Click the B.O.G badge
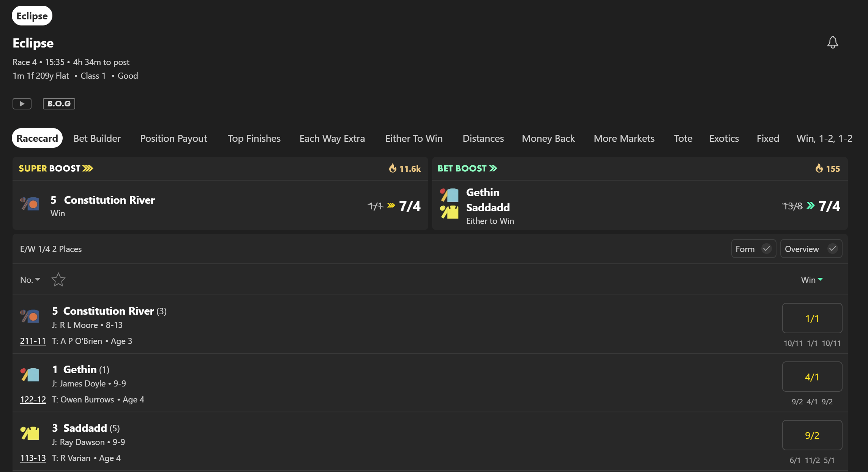Screen dimensions: 868x472 coord(59,103)
